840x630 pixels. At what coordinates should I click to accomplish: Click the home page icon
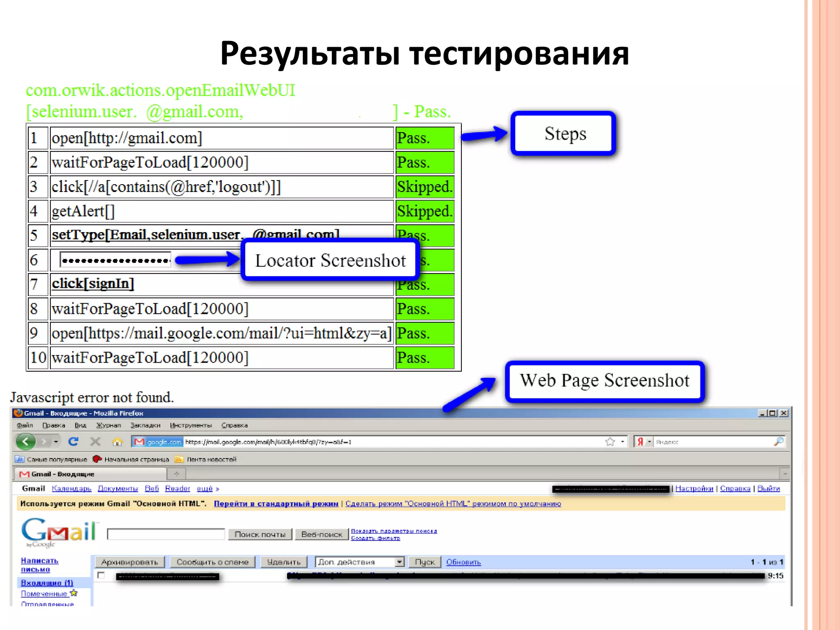(x=117, y=442)
